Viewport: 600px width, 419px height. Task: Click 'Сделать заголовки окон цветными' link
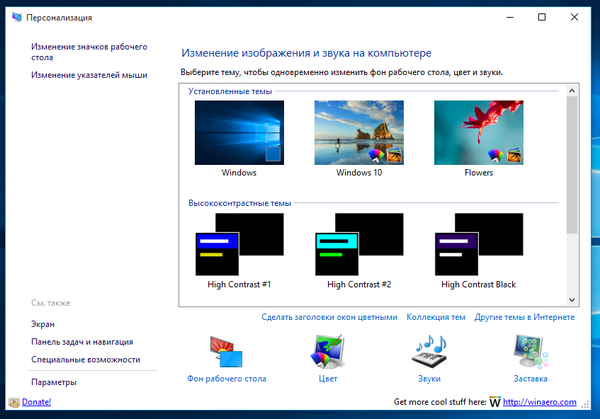coord(329,317)
